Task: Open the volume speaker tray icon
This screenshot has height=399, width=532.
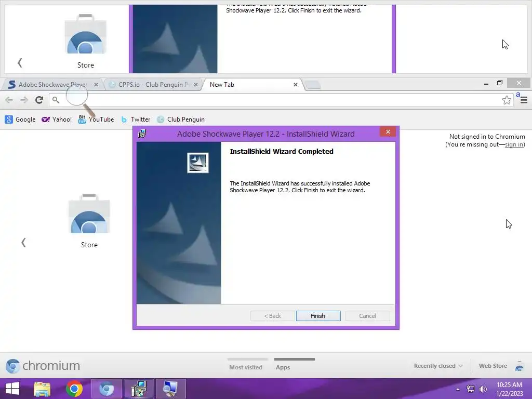Action: [x=483, y=389]
